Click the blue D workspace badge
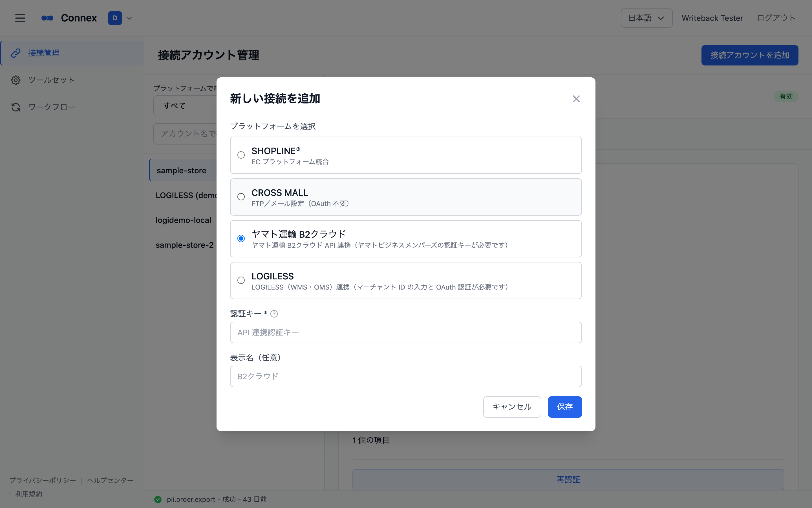This screenshot has height=508, width=812. pyautogui.click(x=115, y=18)
